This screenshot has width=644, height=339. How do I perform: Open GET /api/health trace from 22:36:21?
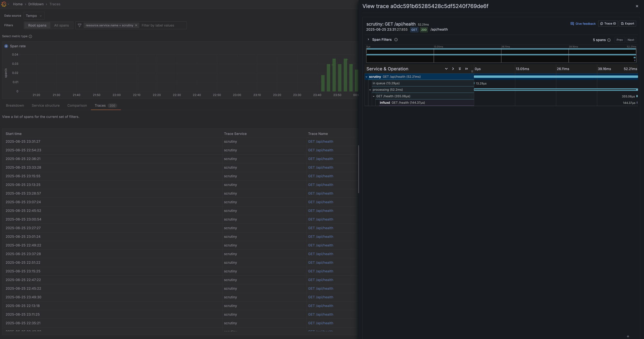point(320,159)
